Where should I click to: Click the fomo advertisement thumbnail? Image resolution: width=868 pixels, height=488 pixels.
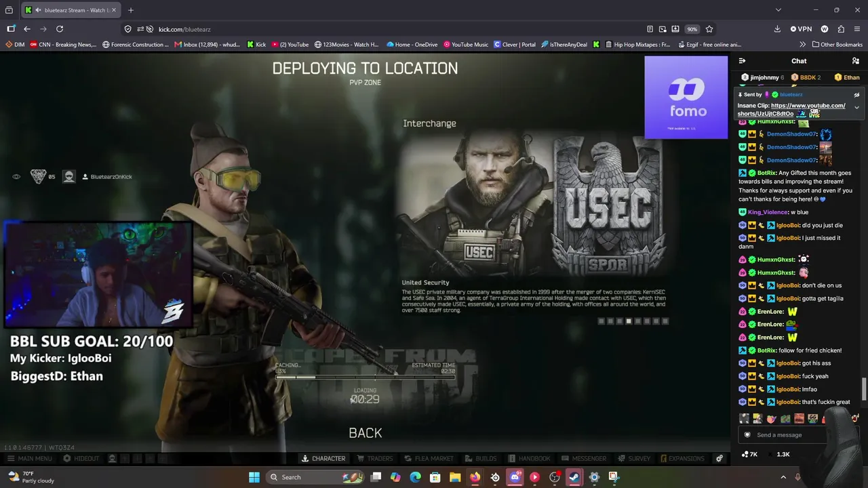tap(686, 97)
